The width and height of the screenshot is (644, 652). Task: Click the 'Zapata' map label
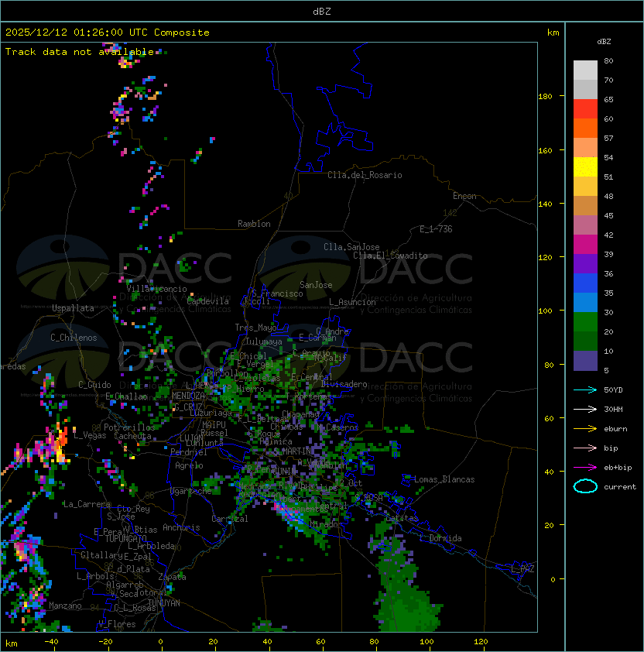tap(172, 577)
